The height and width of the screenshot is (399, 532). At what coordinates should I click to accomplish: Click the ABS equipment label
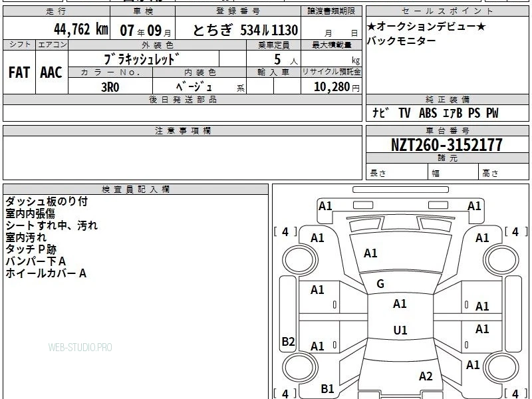click(428, 112)
